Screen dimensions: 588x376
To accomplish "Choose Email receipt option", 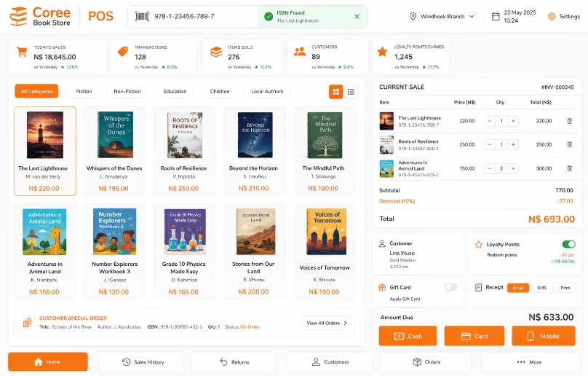I will [x=518, y=288].
